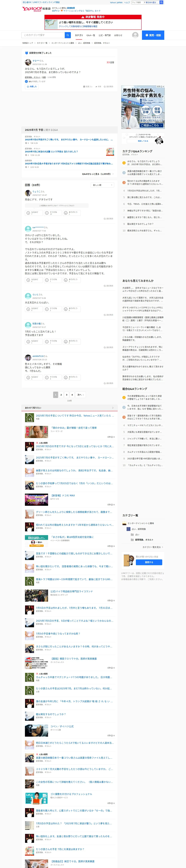Image resolution: width=186 pixels, height=868 pixels.
Task: Click ありがとう reaction on ab06bf518's answer
Action: pyautogui.click(x=72, y=377)
